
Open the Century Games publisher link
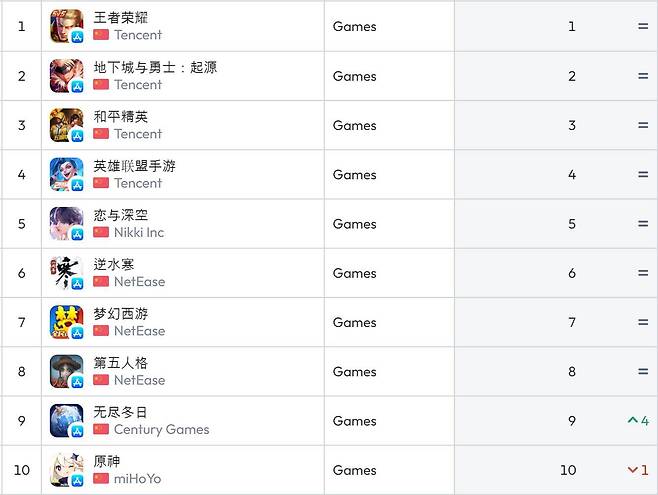(x=162, y=430)
